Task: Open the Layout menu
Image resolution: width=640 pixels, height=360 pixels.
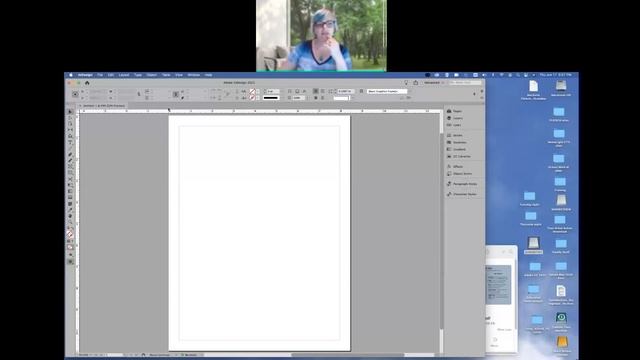Action: click(x=124, y=75)
